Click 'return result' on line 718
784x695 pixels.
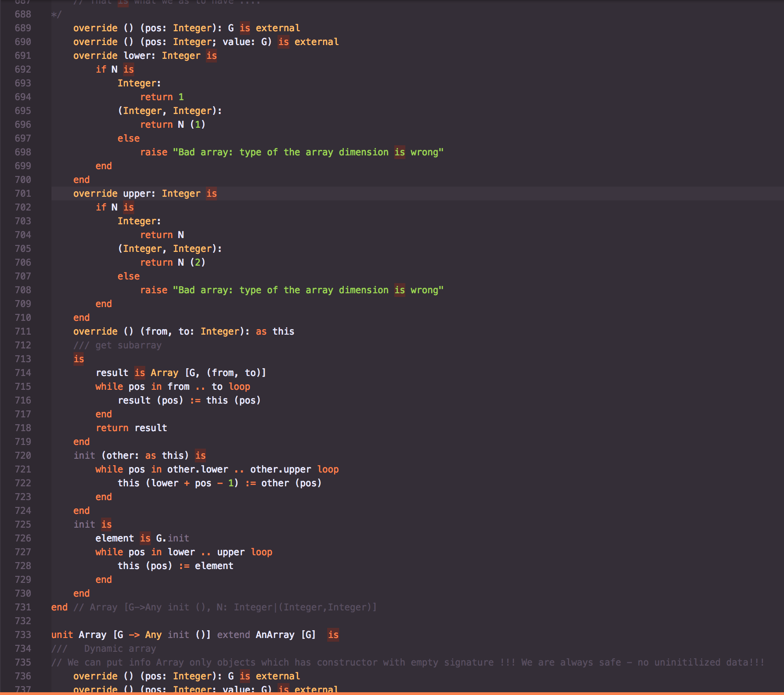131,428
